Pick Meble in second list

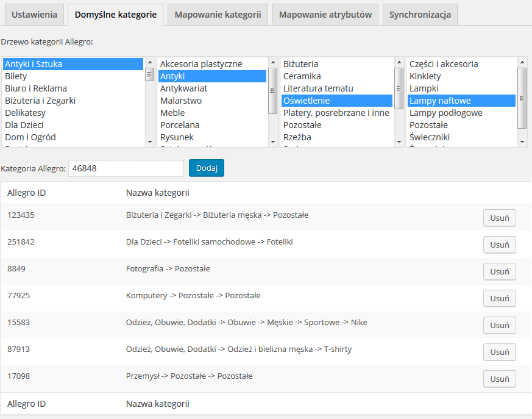point(213,113)
